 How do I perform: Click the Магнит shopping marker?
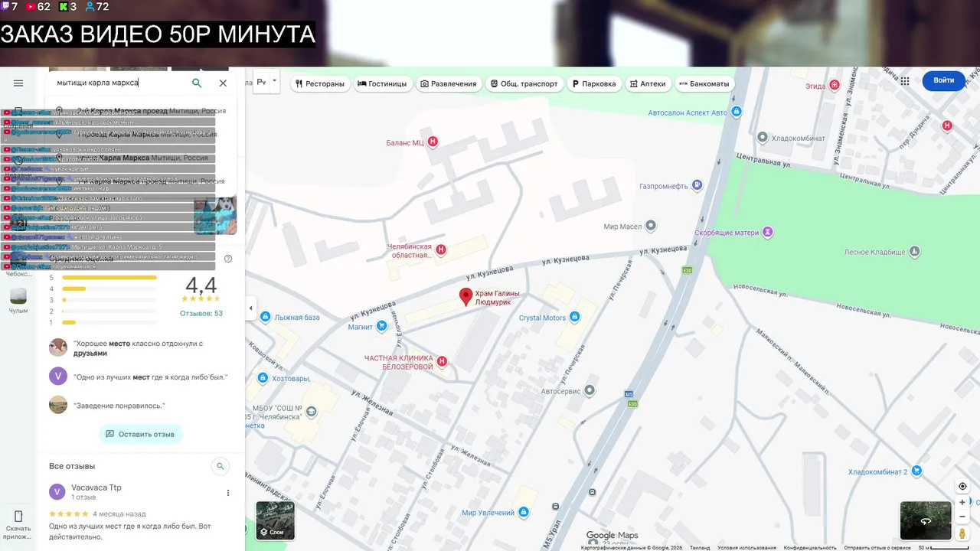(x=381, y=326)
